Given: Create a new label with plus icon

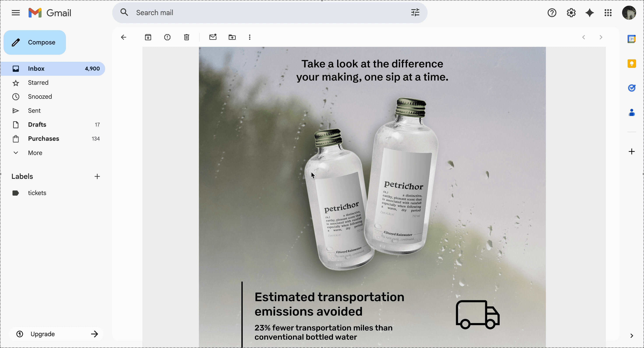Looking at the screenshot, I should (x=97, y=176).
